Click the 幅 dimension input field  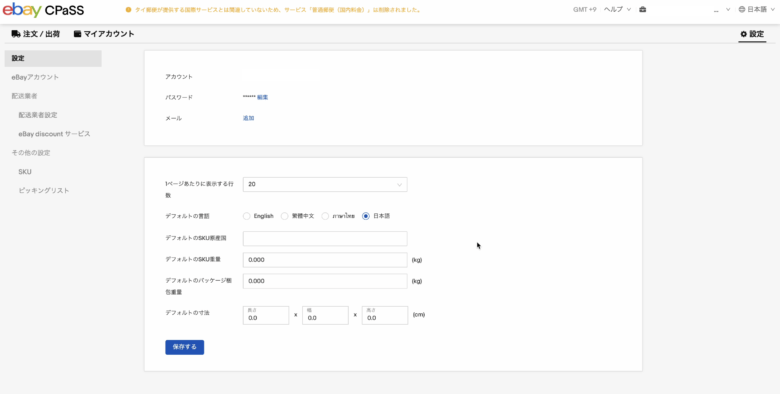click(325, 315)
